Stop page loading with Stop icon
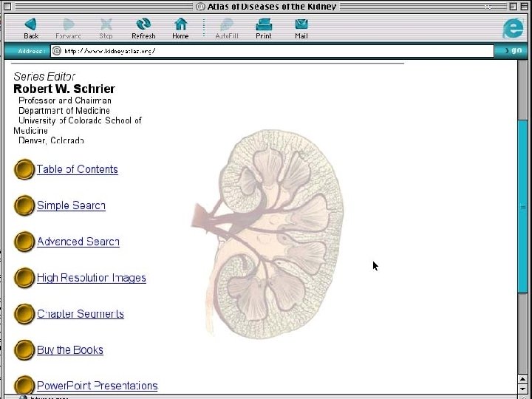This screenshot has height=399, width=532. 106,29
